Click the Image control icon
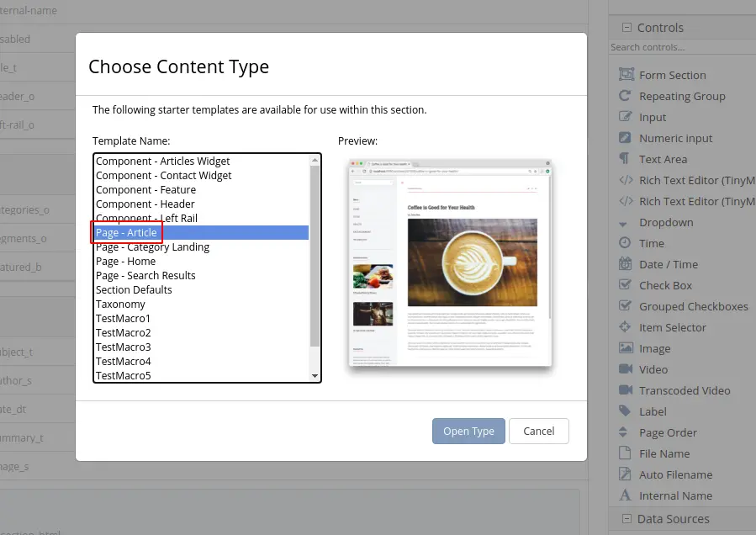This screenshot has width=756, height=535. tap(625, 348)
